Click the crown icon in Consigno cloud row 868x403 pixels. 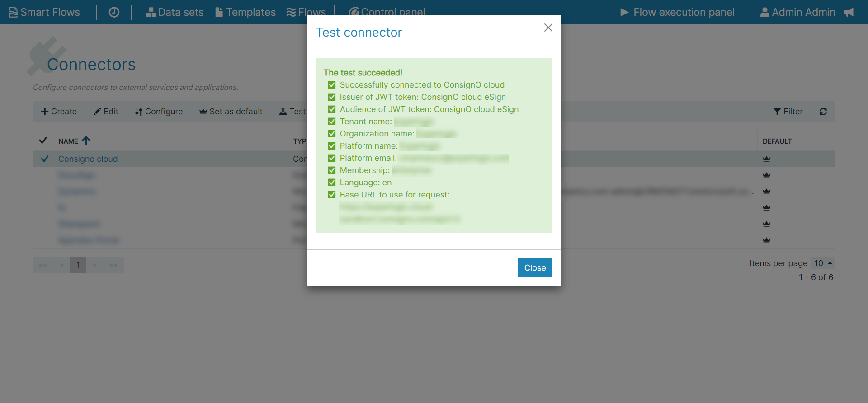pos(766,159)
